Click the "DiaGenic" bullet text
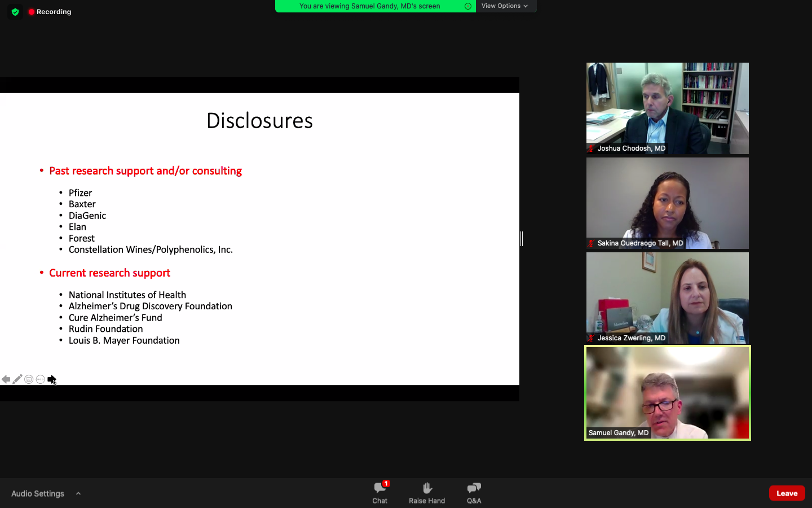This screenshot has height=508, width=812. pos(87,216)
